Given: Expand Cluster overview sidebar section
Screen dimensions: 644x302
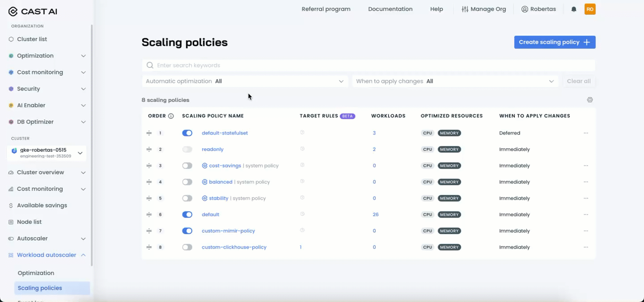Looking at the screenshot, I should tap(47, 172).
